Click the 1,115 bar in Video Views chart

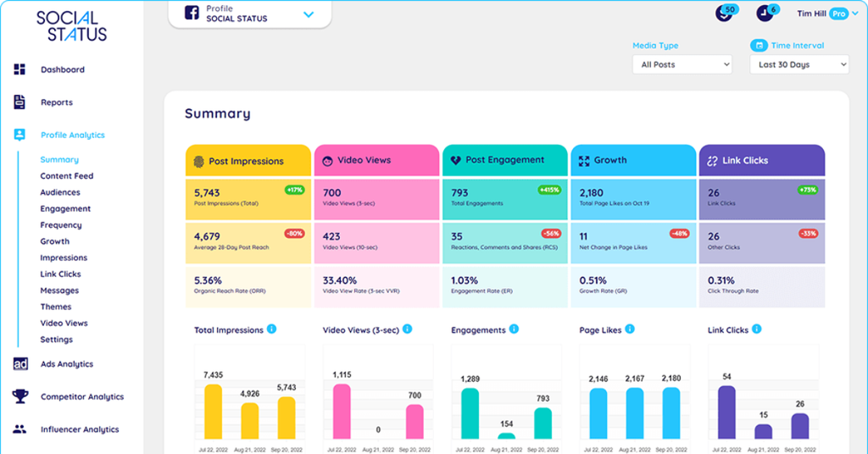pyautogui.click(x=342, y=412)
